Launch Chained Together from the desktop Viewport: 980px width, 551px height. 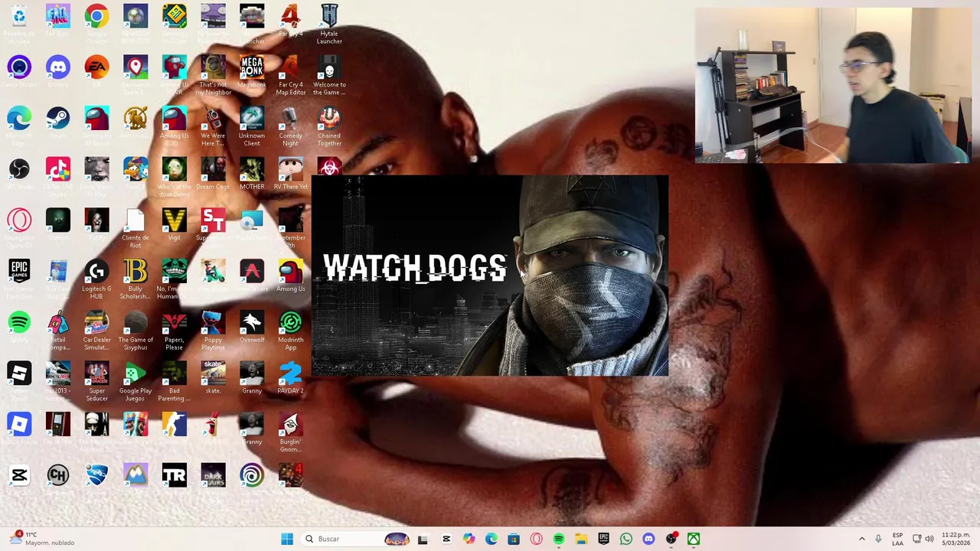pyautogui.click(x=329, y=119)
